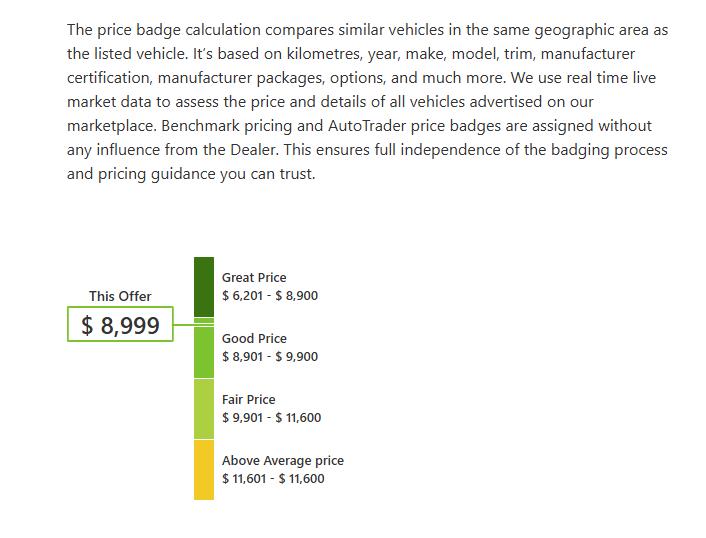Viewport: 706px width, 538px height.
Task: Click the phrase 'price badge calculation' in the text
Action: click(x=179, y=30)
